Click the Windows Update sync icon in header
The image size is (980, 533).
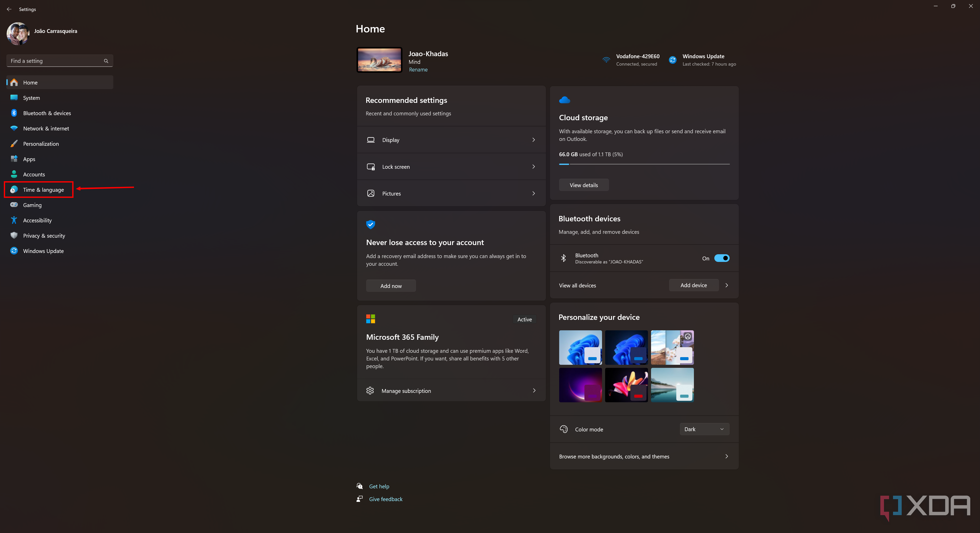point(673,60)
